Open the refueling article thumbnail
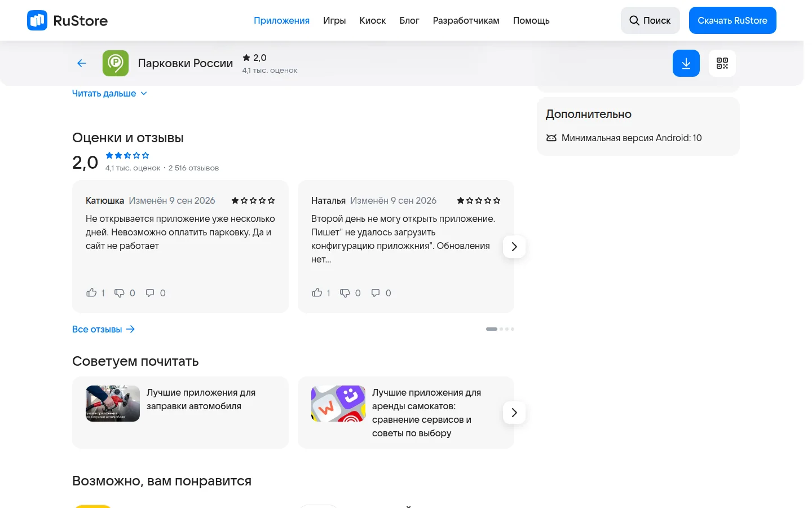The image size is (812, 508). point(113,404)
